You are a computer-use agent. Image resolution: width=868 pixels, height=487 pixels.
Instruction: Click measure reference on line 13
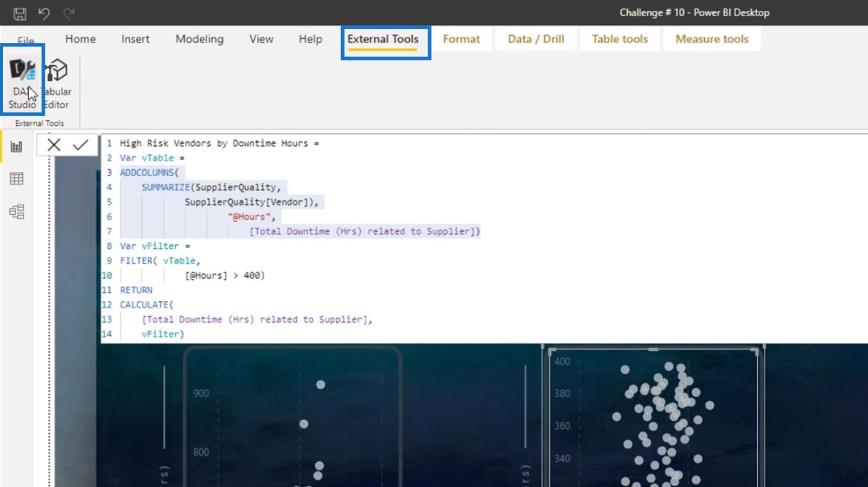click(254, 319)
